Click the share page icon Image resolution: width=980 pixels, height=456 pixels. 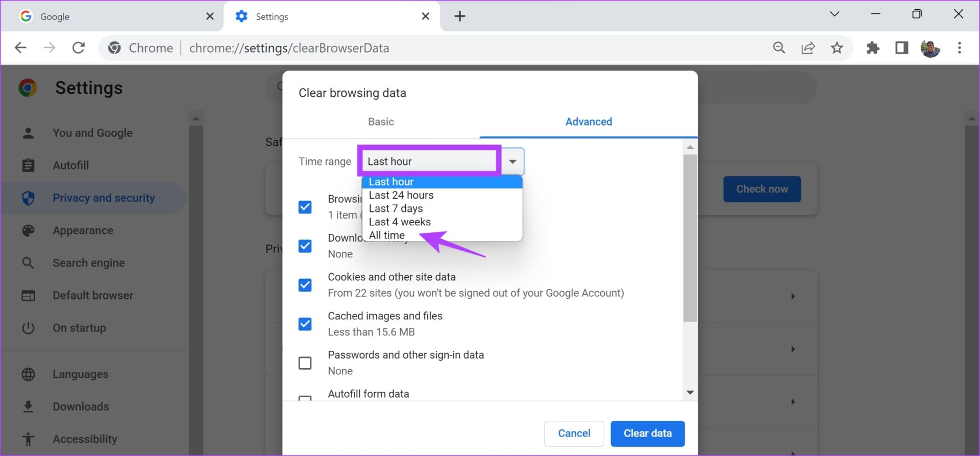(x=808, y=48)
